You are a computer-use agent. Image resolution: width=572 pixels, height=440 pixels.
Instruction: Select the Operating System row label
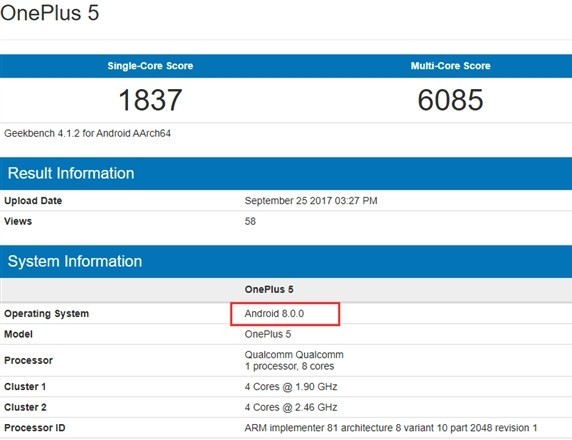[x=46, y=314]
